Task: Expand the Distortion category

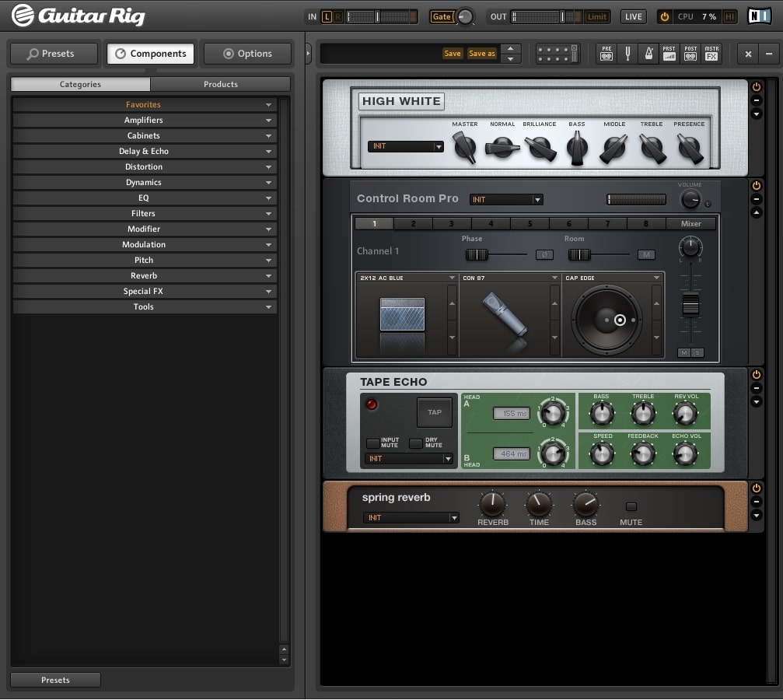Action: click(145, 166)
